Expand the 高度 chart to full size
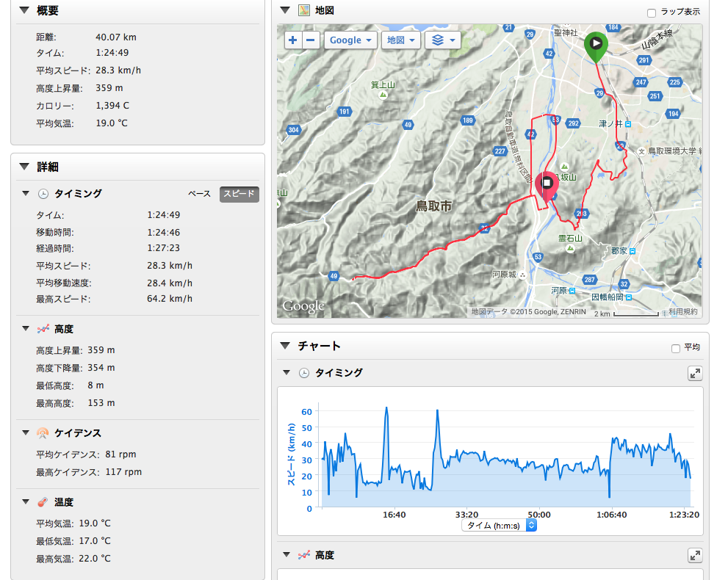 coord(695,556)
